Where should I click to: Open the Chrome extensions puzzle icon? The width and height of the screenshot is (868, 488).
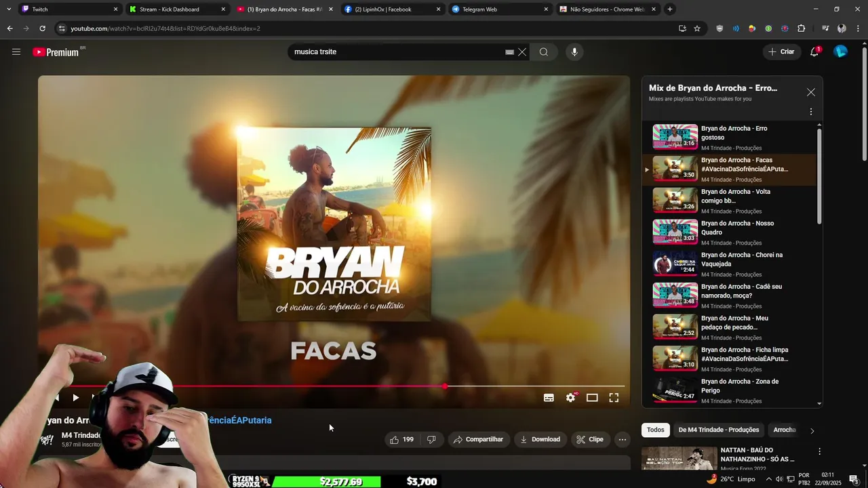[802, 28]
